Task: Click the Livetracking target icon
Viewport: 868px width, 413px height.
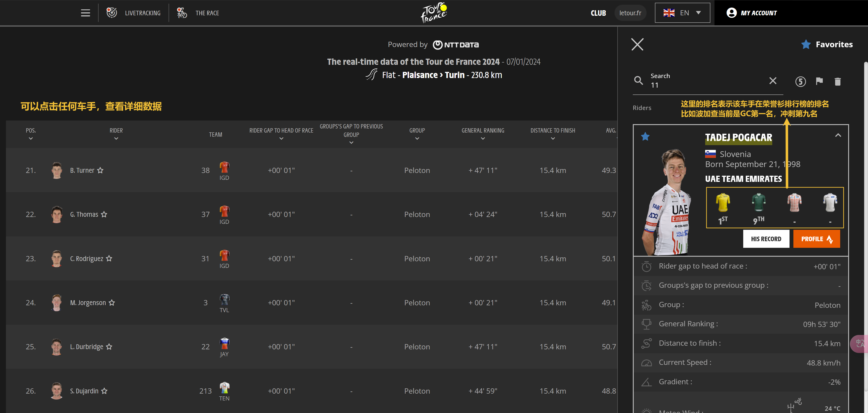Action: coord(112,13)
